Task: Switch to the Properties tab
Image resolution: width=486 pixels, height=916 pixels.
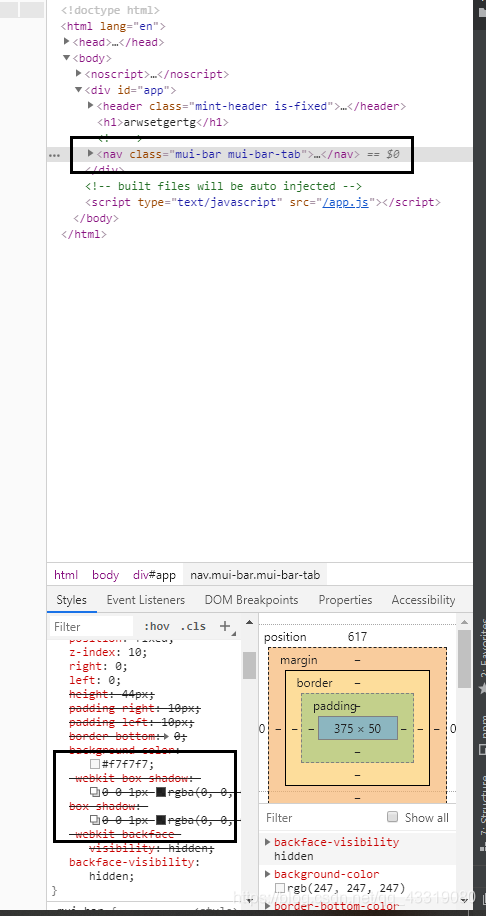Action: tap(345, 600)
